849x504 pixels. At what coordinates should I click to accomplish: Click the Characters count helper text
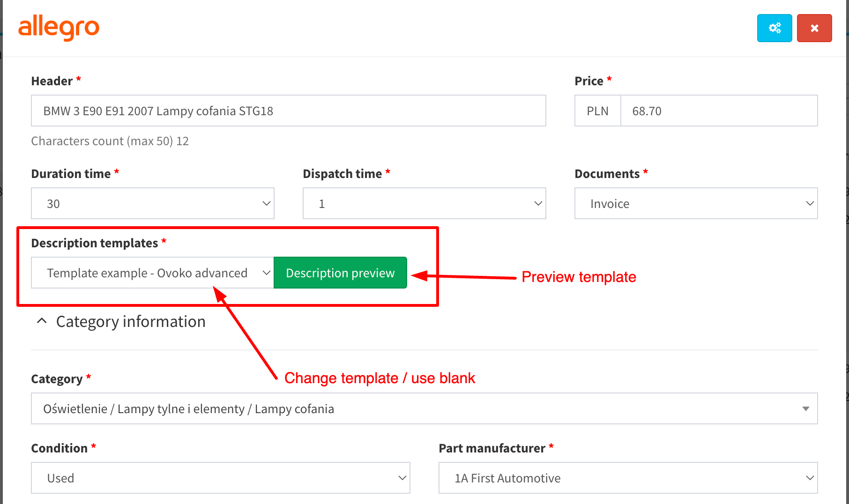(x=110, y=141)
